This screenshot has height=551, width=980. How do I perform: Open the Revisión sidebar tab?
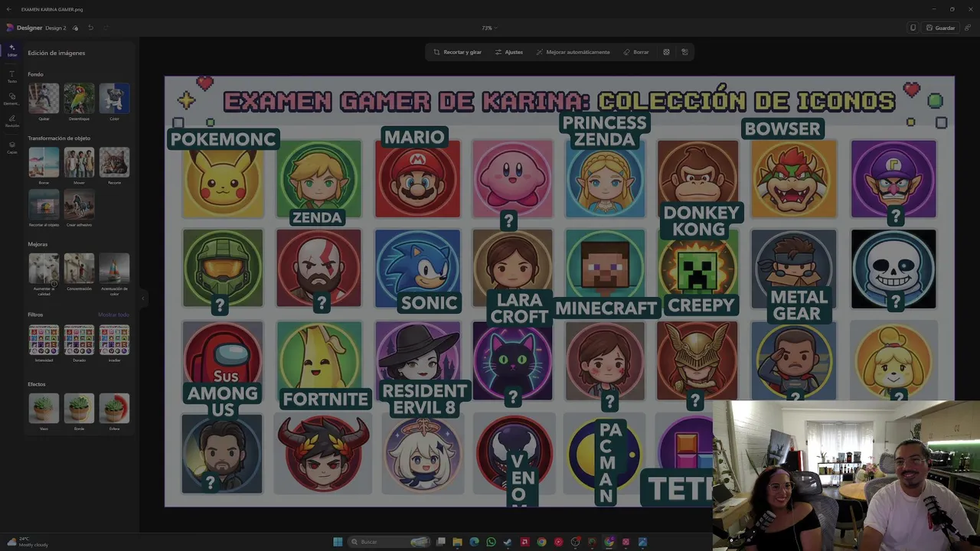11,121
